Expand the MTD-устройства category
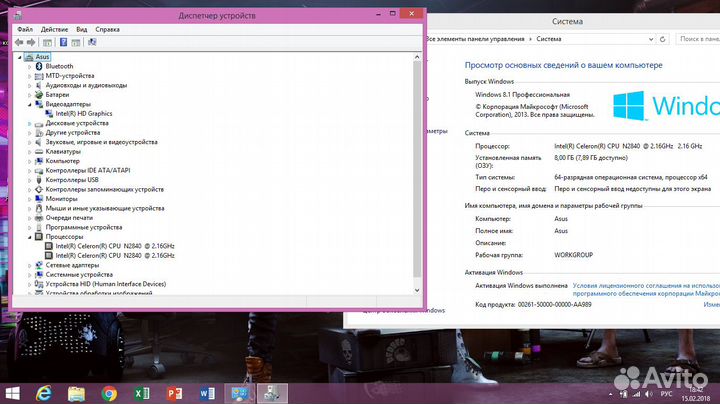This screenshot has width=720, height=404. click(30, 76)
